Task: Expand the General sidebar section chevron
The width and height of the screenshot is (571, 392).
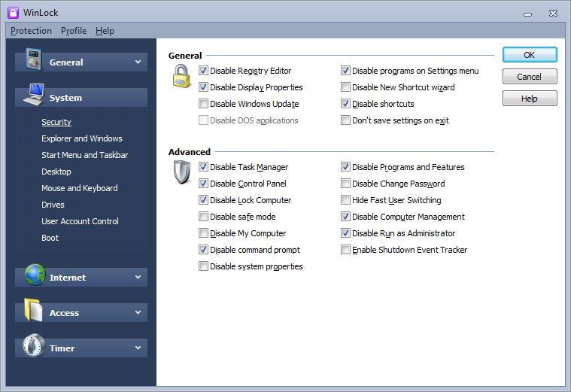Action: (x=138, y=62)
